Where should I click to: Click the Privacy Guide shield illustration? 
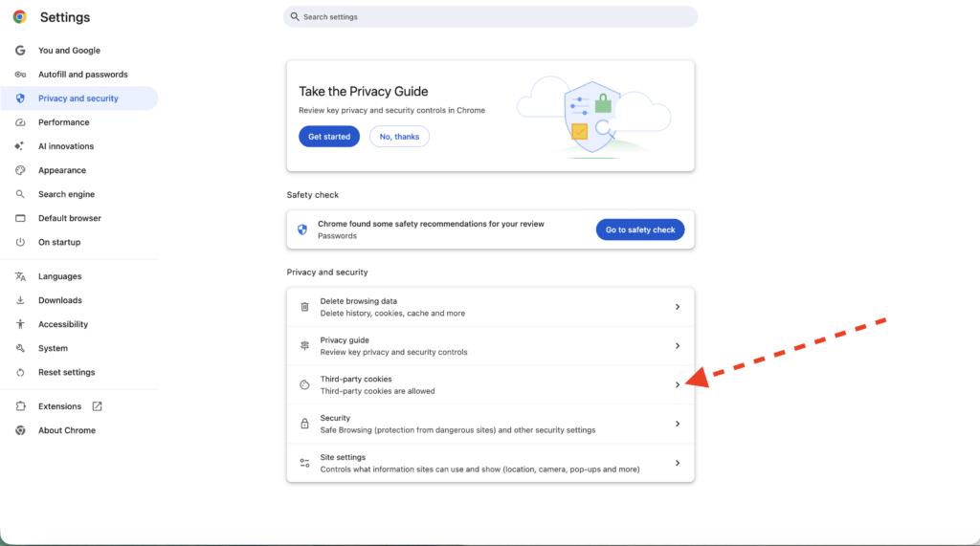coord(592,118)
